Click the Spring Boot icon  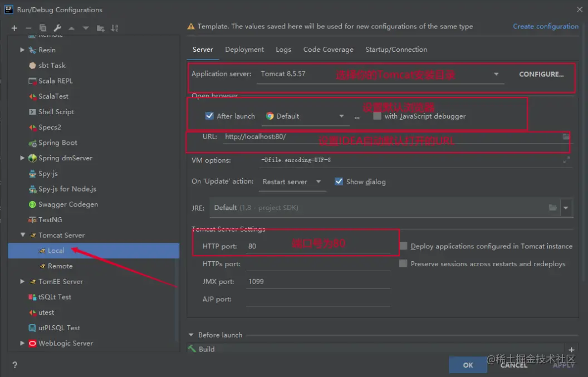point(33,143)
